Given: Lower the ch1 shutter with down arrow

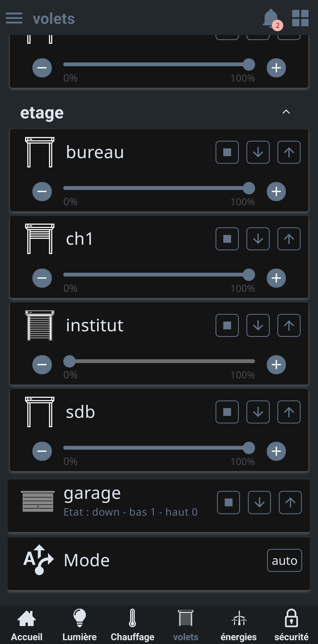Looking at the screenshot, I should tap(258, 239).
